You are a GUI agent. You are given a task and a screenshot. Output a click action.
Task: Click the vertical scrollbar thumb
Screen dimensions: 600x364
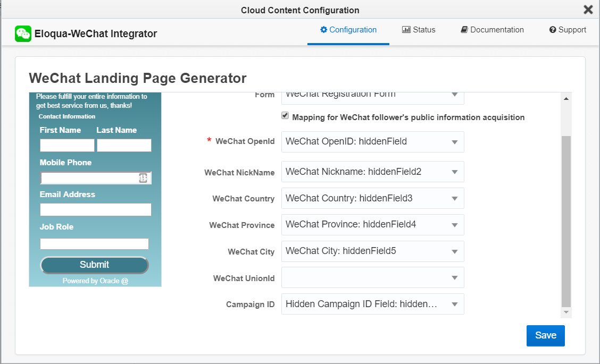(x=566, y=222)
